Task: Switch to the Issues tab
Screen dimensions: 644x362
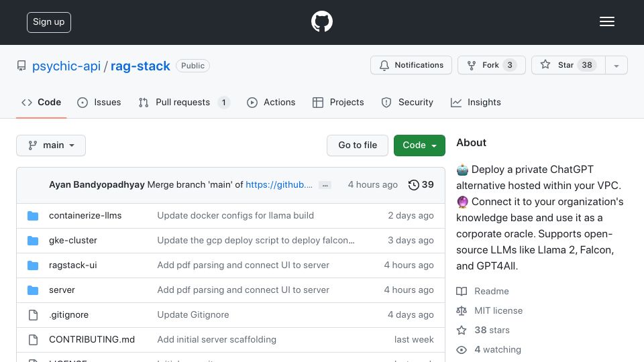Action: (99, 102)
